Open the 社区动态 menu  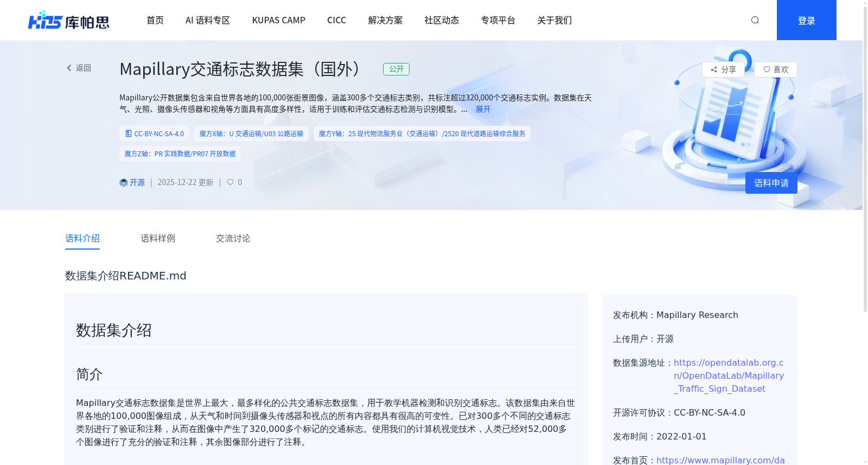coord(442,20)
